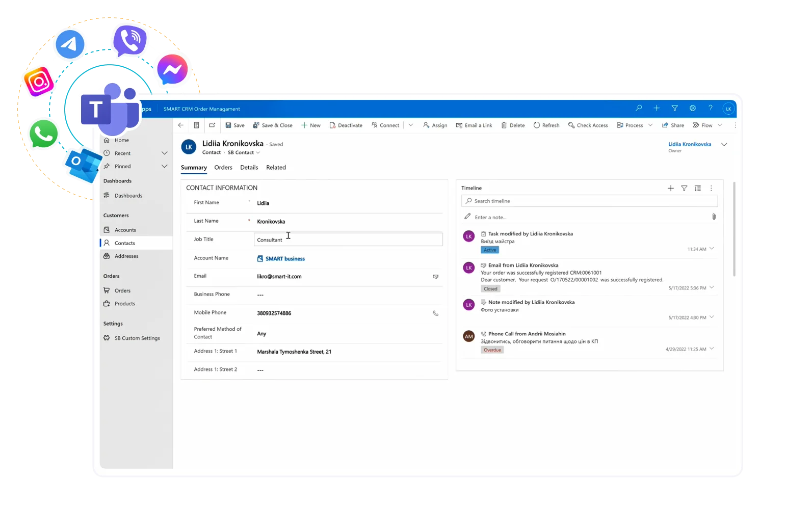Click the send email icon beside Email field
786x532 pixels.
(x=435, y=277)
